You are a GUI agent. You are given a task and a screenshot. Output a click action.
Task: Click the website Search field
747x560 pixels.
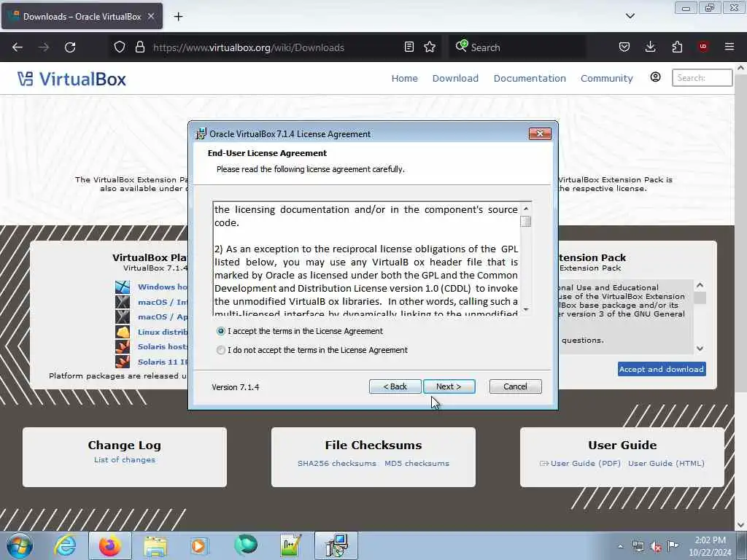tap(702, 77)
